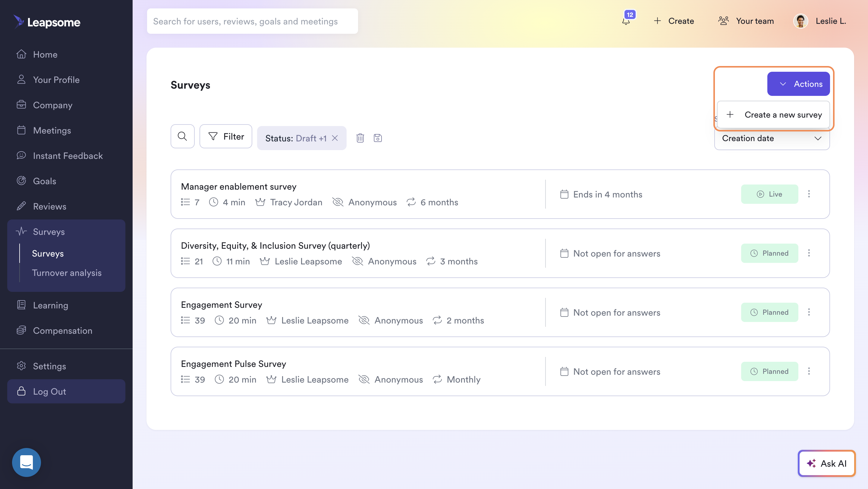Select Create a new survey
868x489 pixels.
[x=773, y=115]
